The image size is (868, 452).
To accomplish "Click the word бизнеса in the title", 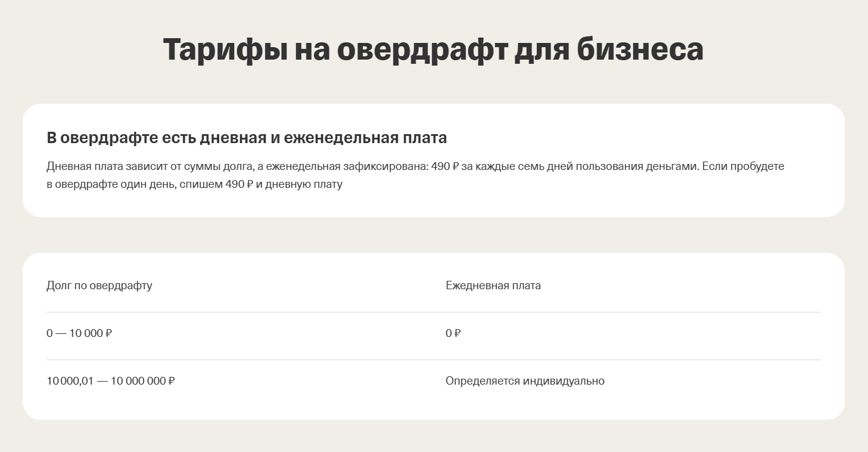I will pyautogui.click(x=640, y=50).
